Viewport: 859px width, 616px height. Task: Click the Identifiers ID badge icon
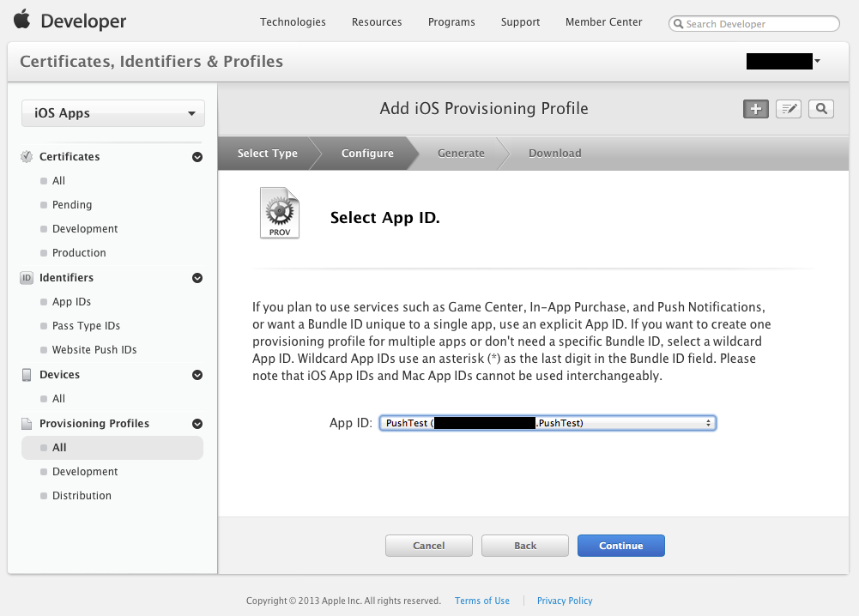27,278
